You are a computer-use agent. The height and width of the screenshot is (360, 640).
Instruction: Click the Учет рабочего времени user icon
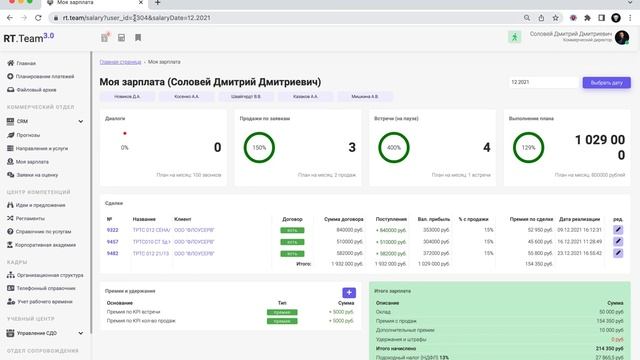click(x=11, y=302)
